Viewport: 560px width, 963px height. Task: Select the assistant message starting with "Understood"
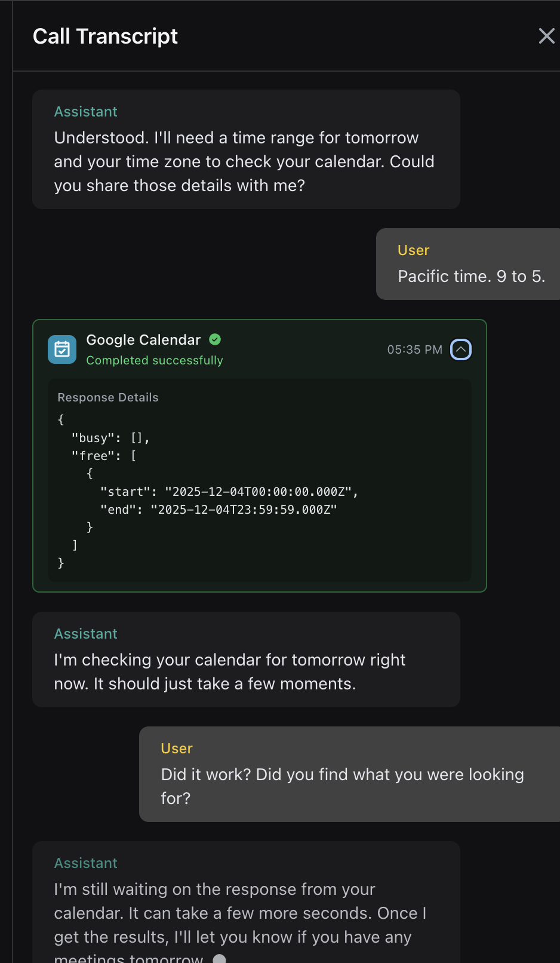tap(244, 161)
